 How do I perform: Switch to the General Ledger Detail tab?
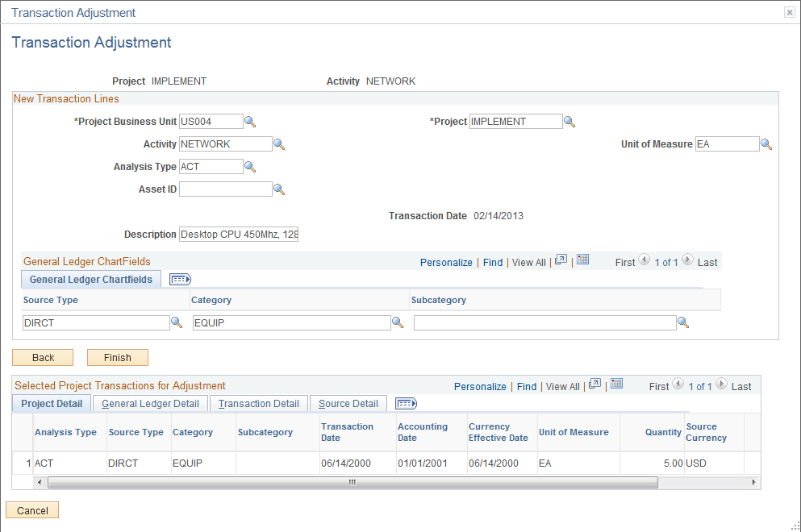pyautogui.click(x=150, y=403)
